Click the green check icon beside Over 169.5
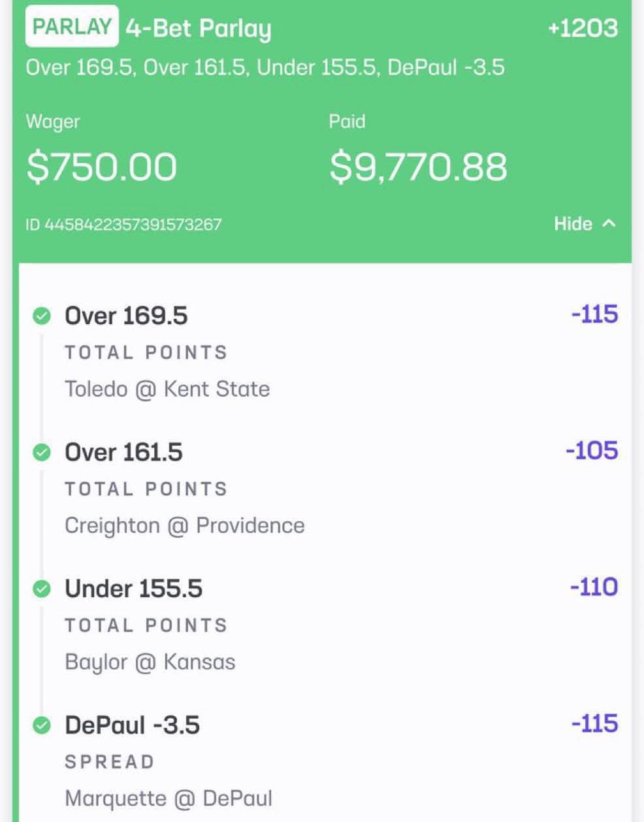This screenshot has height=822, width=644. (42, 316)
